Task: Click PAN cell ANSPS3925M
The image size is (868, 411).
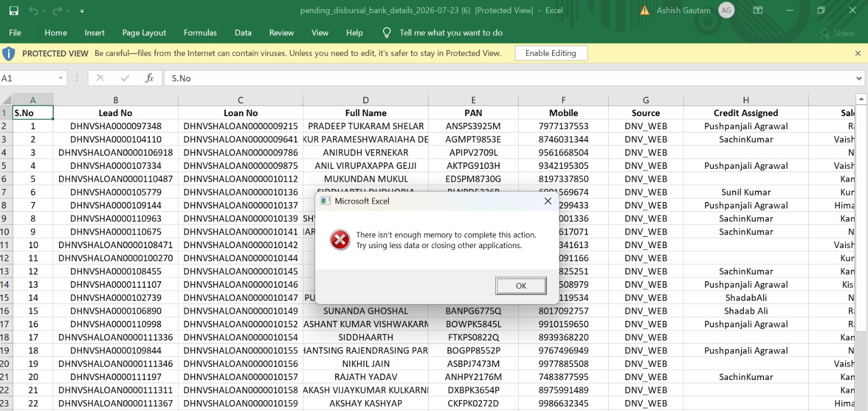Action: (x=473, y=126)
